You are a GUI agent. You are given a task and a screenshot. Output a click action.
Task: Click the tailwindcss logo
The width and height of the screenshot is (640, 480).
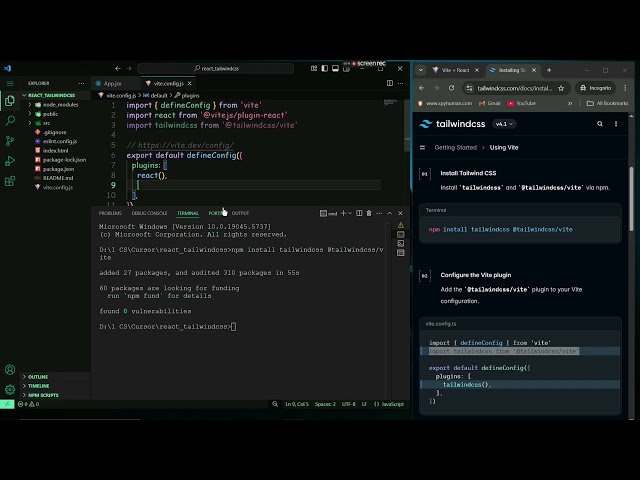(x=452, y=124)
